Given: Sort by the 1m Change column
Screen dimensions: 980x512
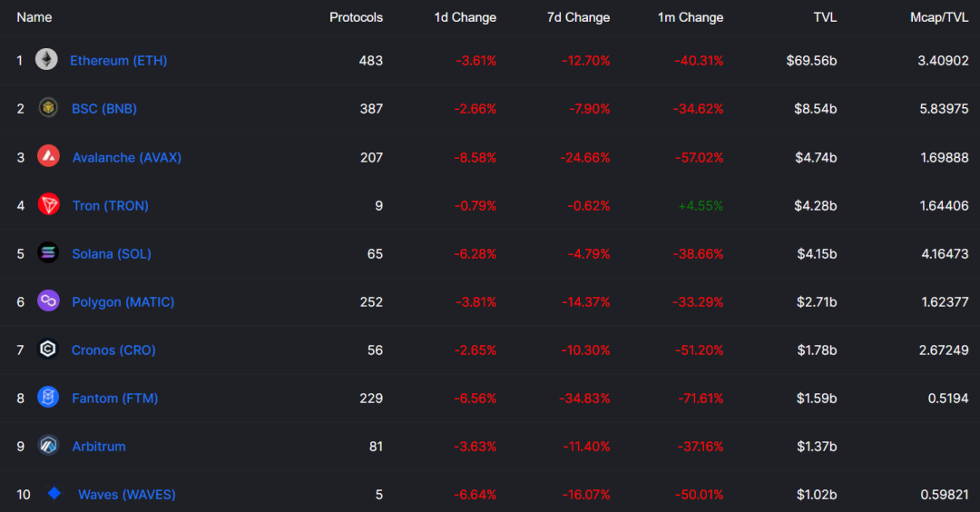Looking at the screenshot, I should [x=690, y=17].
